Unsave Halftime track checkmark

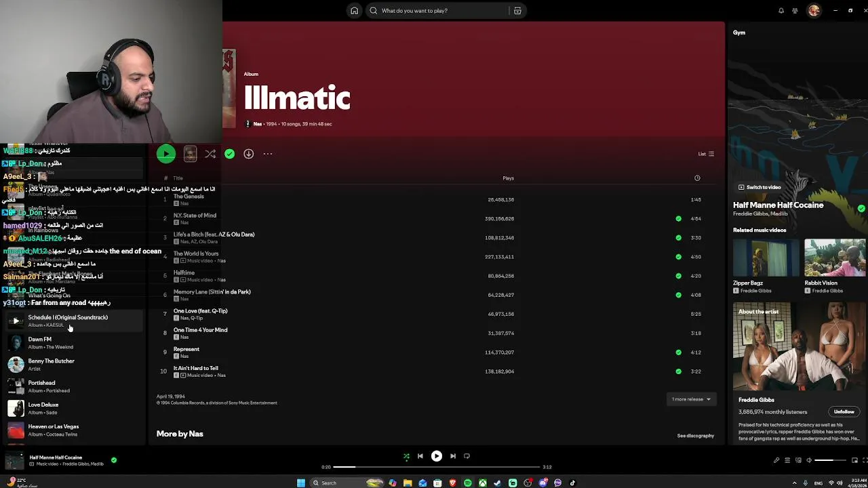coord(678,276)
